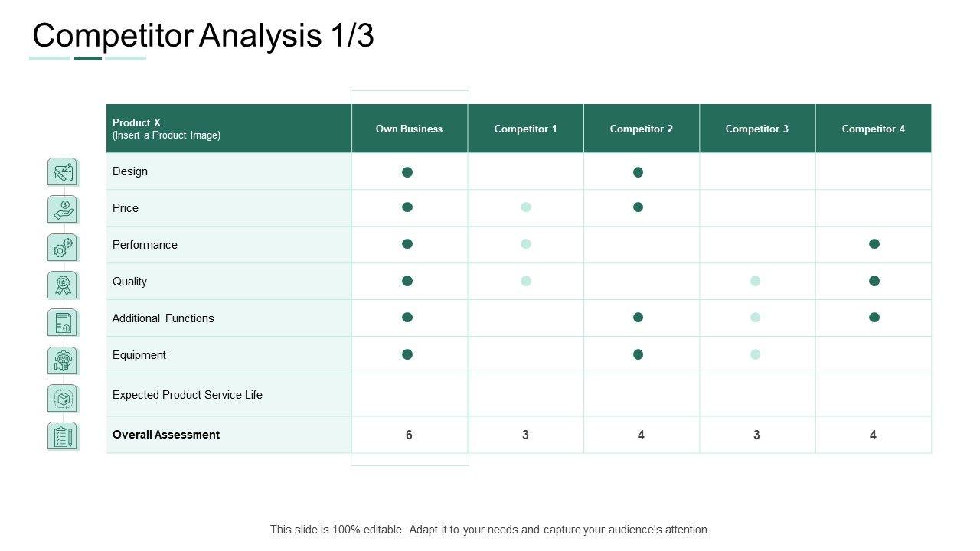Select the Equipment row icon

[63, 360]
